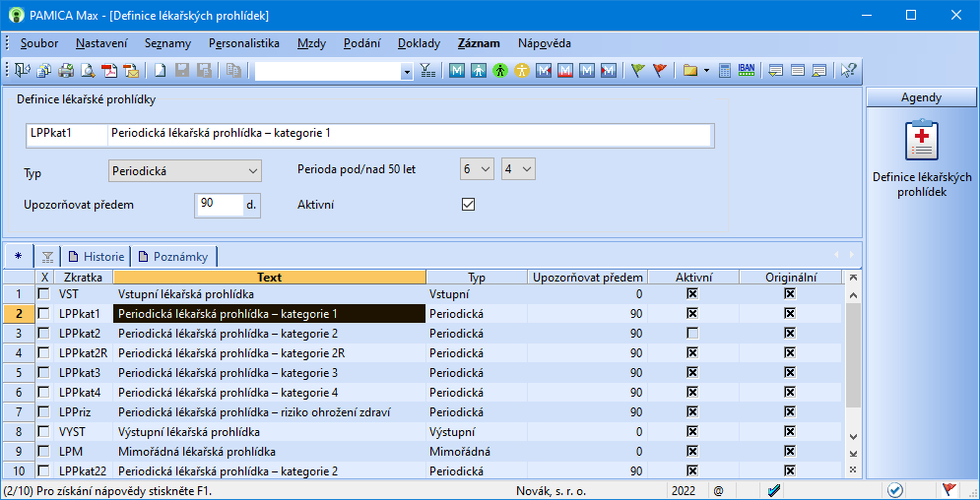Image resolution: width=980 pixels, height=500 pixels.
Task: Click the LPPkat1 abbreviation field in form
Action: coord(67,134)
